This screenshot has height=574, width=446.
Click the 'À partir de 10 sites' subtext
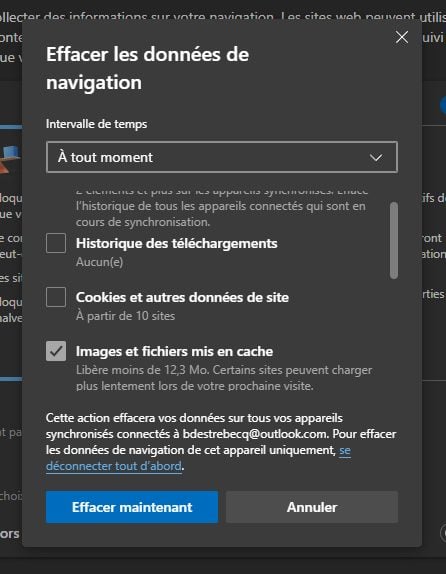tap(125, 316)
